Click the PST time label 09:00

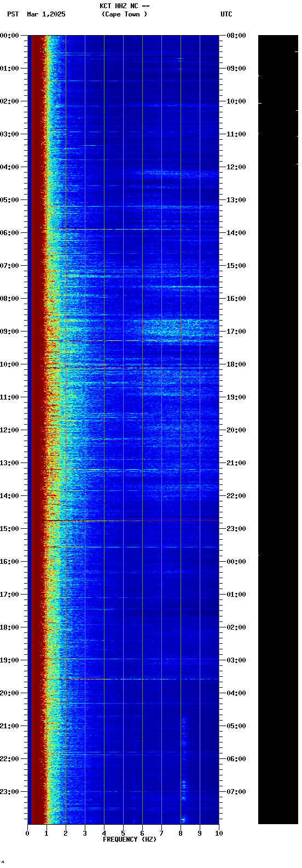tap(9, 332)
